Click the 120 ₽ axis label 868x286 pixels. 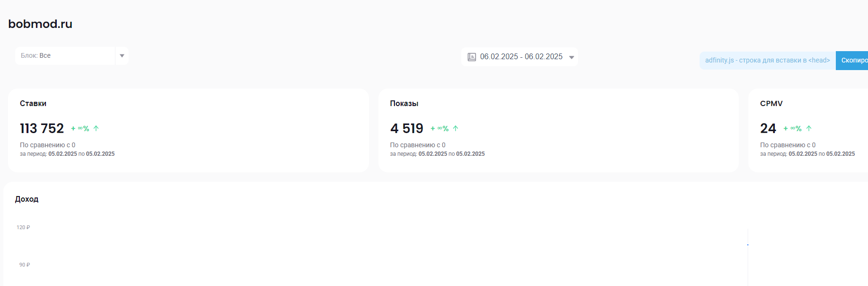[23, 228]
